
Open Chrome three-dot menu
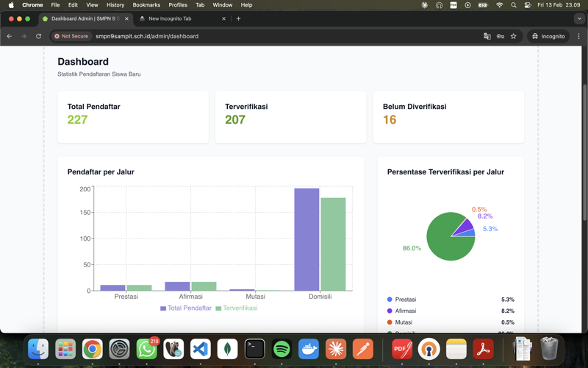point(578,36)
